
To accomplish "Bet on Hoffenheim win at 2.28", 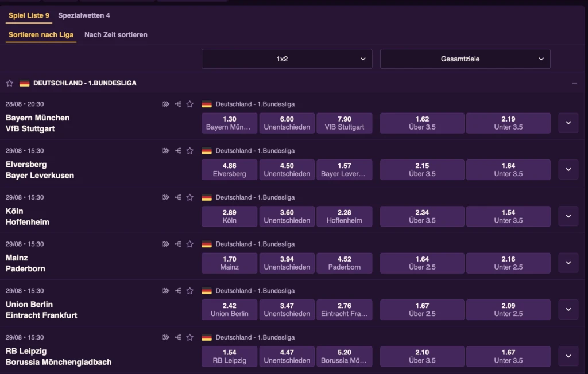I will point(345,216).
